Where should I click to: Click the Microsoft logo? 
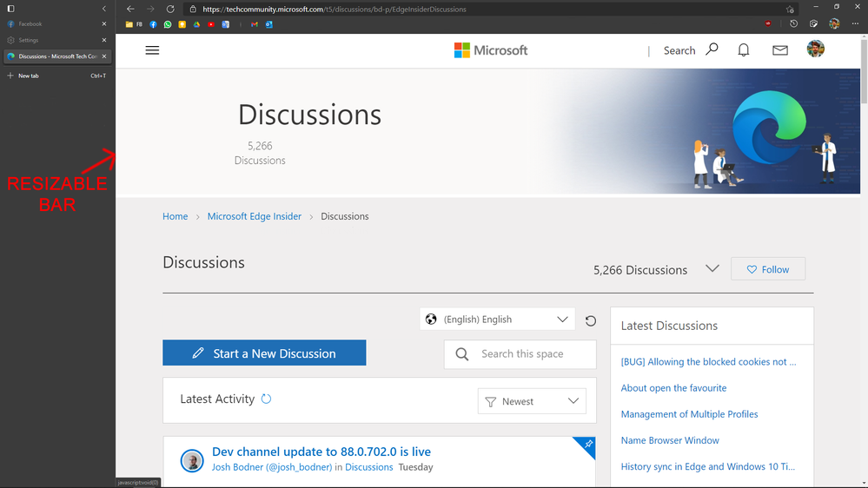click(490, 50)
